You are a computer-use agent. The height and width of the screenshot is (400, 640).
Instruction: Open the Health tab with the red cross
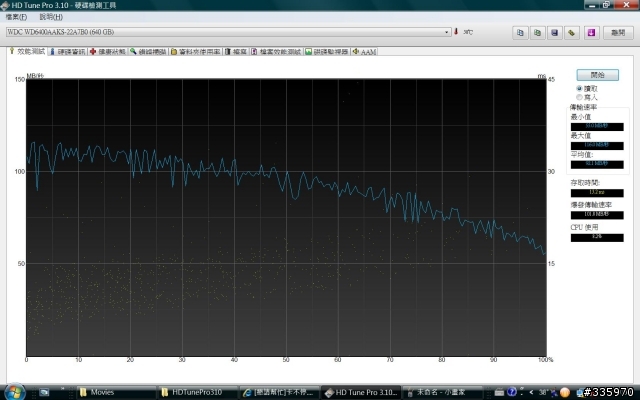108,52
